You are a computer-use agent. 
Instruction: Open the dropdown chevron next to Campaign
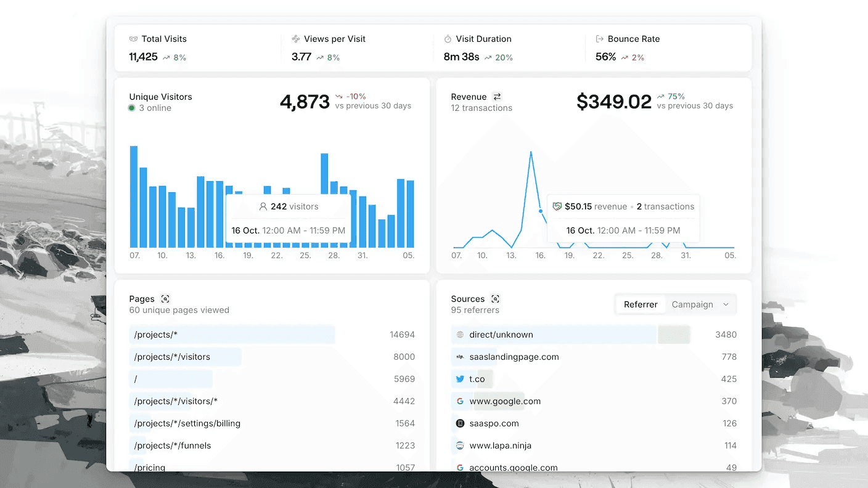[726, 304]
